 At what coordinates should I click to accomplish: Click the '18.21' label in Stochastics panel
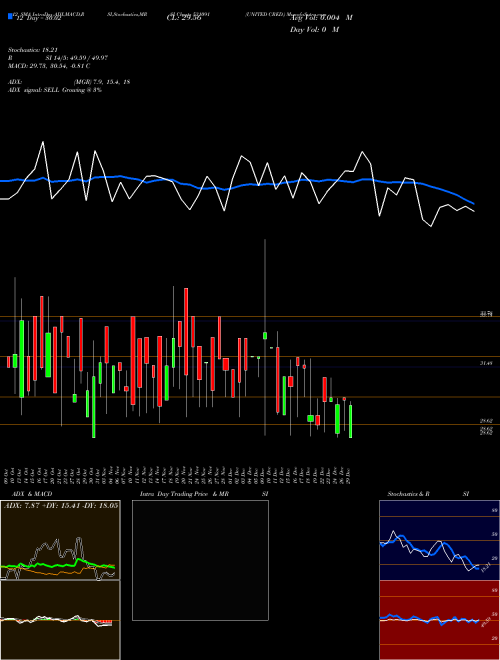coord(485,568)
